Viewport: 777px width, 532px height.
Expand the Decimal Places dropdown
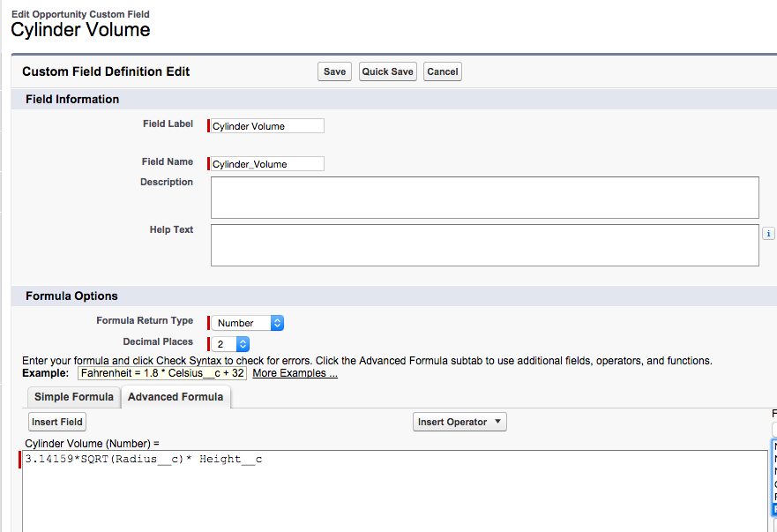coord(231,344)
